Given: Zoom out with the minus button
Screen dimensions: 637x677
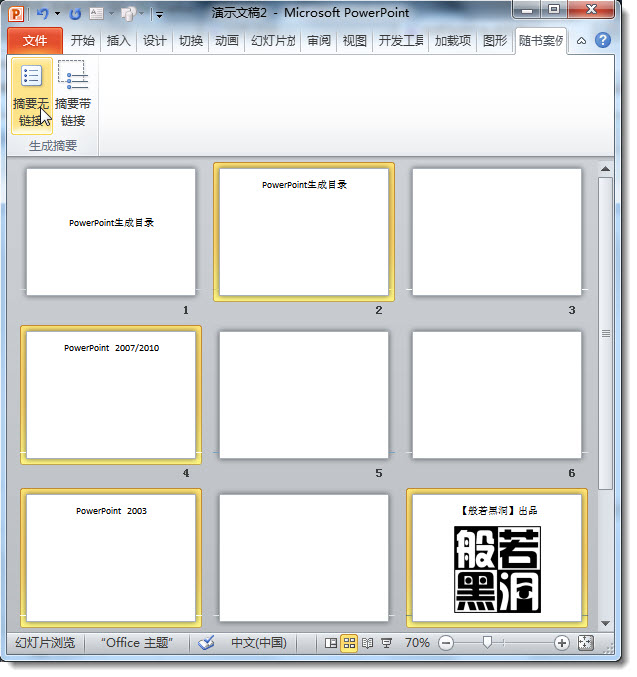Looking at the screenshot, I should [446, 643].
